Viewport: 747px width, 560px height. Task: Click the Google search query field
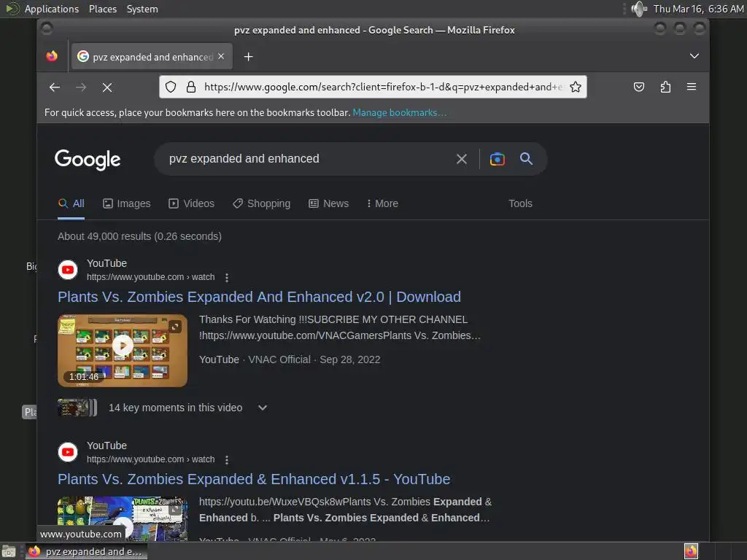coord(305,158)
